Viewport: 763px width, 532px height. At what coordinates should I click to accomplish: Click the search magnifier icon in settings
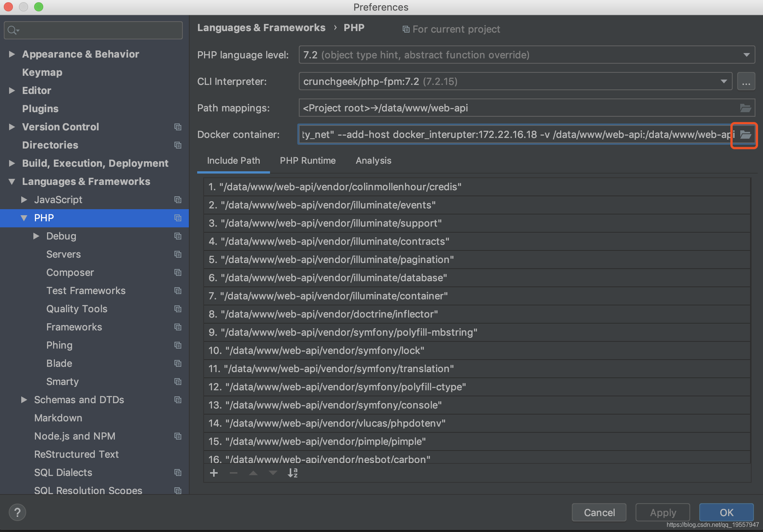coord(13,30)
